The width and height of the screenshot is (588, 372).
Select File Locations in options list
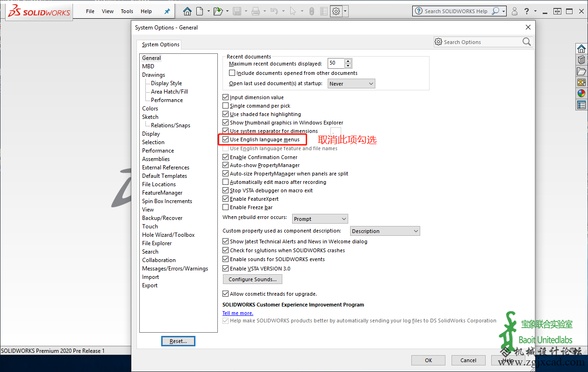[x=159, y=184]
